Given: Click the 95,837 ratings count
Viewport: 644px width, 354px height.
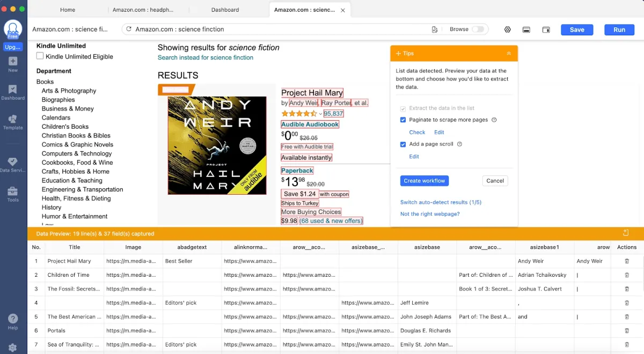Looking at the screenshot, I should [333, 114].
